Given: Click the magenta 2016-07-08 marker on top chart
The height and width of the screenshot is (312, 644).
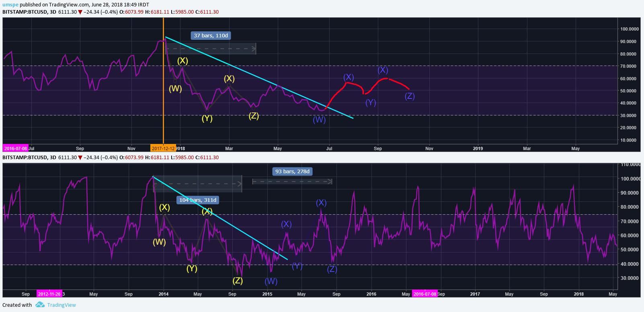Looking at the screenshot, I should pyautogui.click(x=15, y=148).
